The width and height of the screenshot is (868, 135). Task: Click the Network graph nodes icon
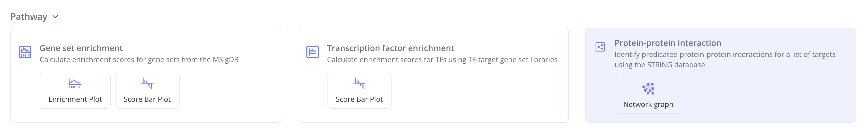[x=648, y=88]
